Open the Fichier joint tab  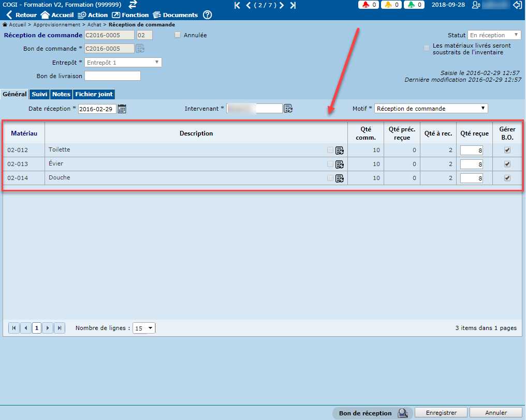pos(94,94)
